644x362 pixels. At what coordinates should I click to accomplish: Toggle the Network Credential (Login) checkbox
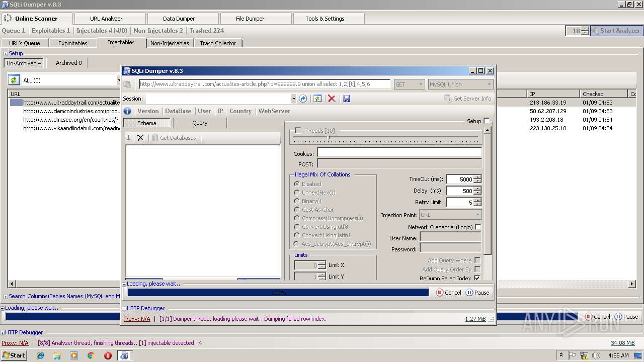click(x=478, y=227)
